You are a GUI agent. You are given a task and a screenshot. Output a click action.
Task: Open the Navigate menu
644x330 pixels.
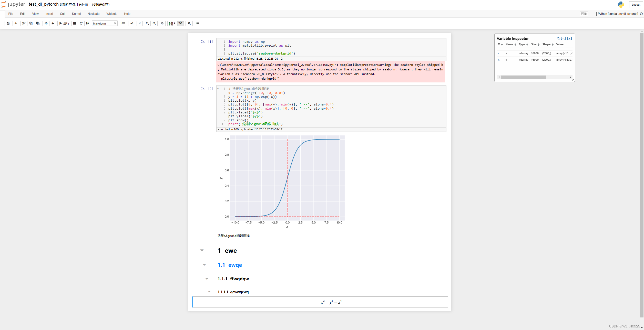(94, 14)
